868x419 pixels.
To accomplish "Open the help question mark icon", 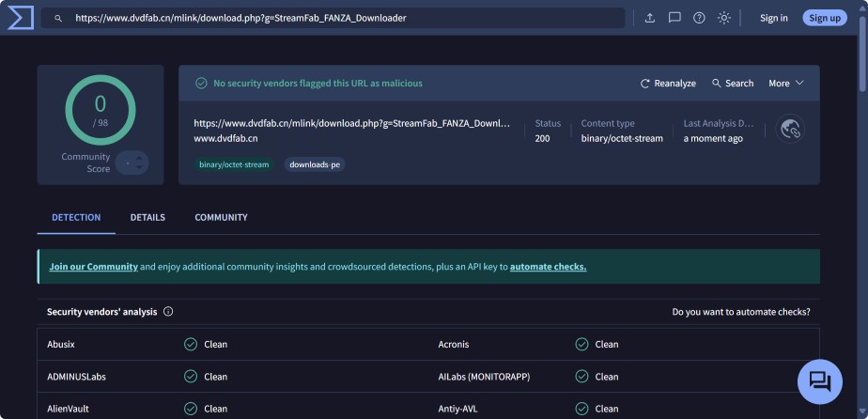I will [x=699, y=18].
